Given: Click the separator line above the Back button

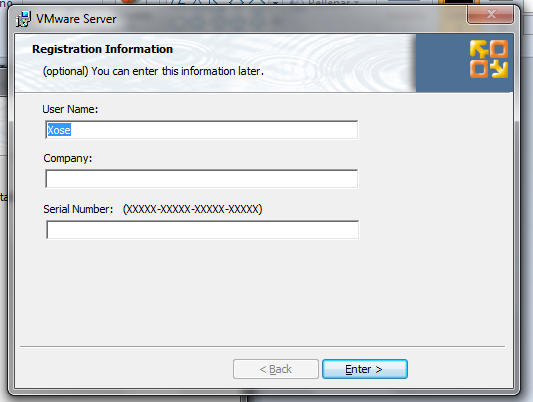Looking at the screenshot, I should click(262, 347).
